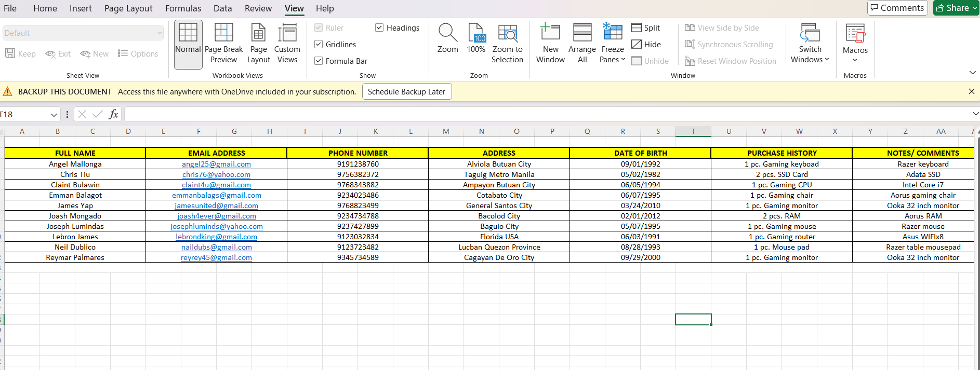
Task: Click Zoom to Selection
Action: (x=507, y=45)
